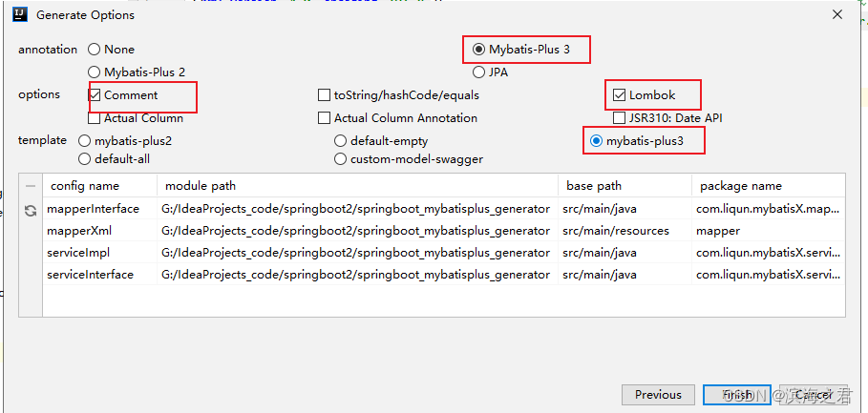This screenshot has width=868, height=413.
Task: Enable toString/hashCode/equals checkbox
Action: [325, 95]
